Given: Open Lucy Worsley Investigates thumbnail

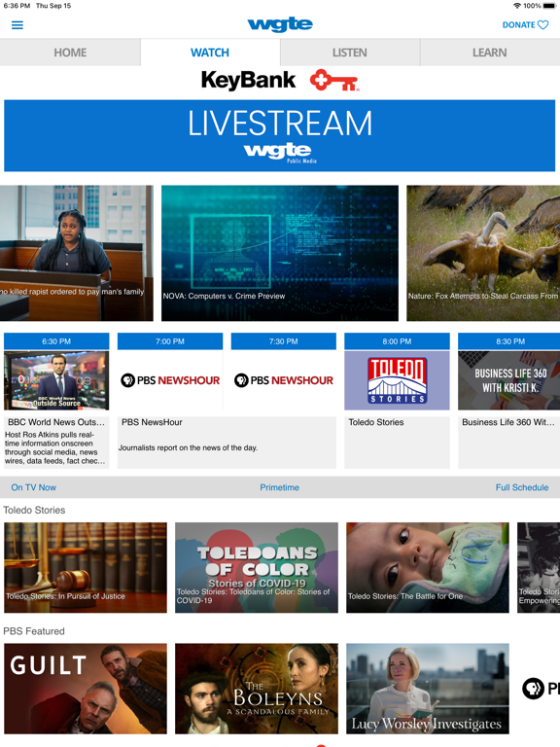Looking at the screenshot, I should pos(428,689).
